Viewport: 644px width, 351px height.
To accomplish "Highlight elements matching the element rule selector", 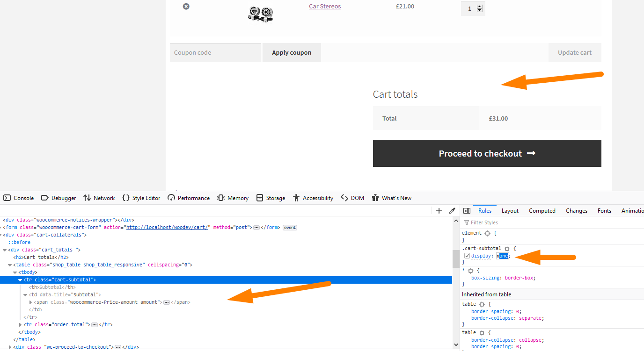I will (487, 233).
